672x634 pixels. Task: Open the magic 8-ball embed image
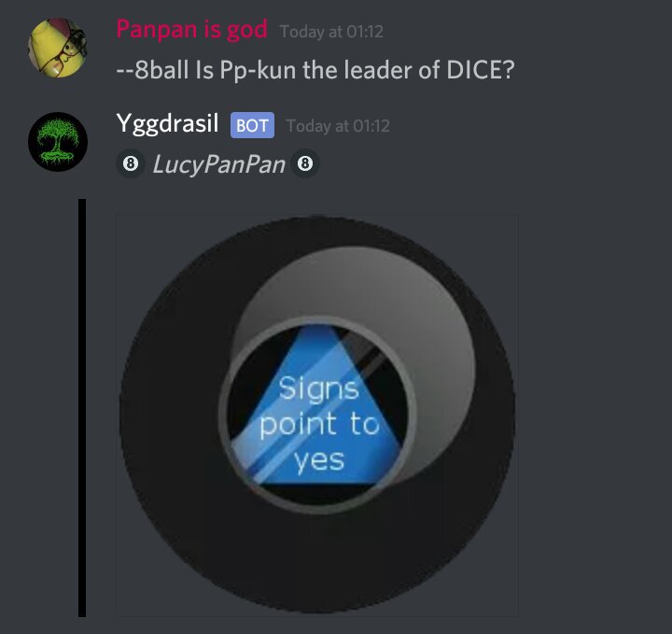317,416
